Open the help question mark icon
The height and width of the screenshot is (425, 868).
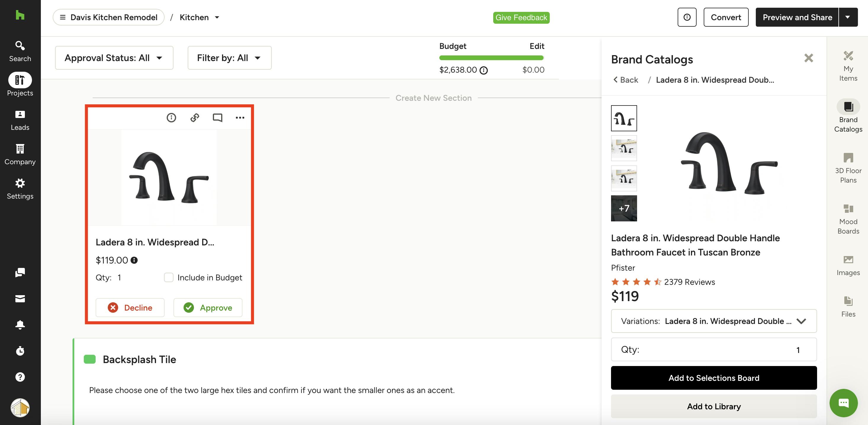tap(20, 377)
